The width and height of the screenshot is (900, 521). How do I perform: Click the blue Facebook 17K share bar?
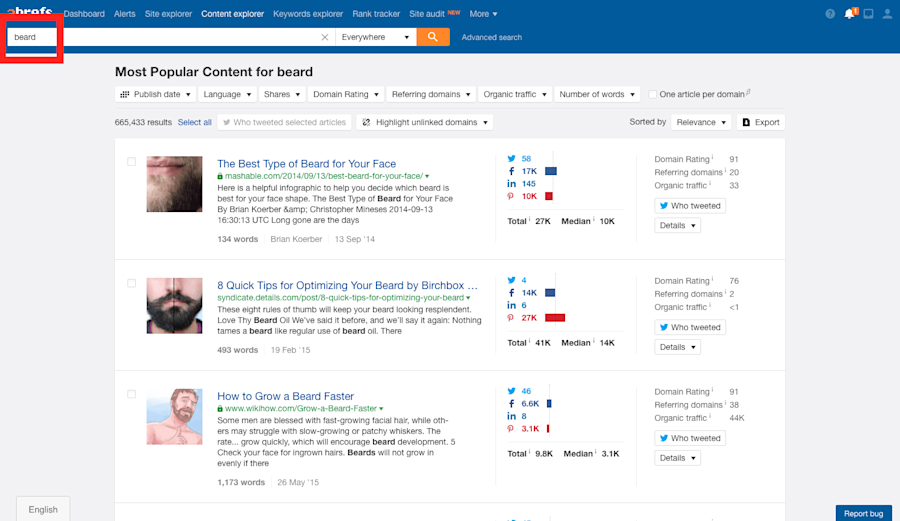click(551, 171)
